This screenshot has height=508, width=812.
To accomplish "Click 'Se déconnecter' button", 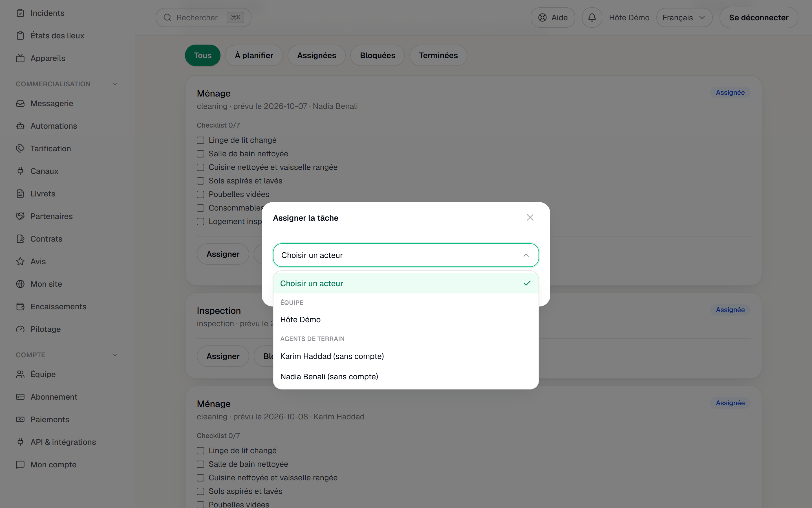I will 759,17.
